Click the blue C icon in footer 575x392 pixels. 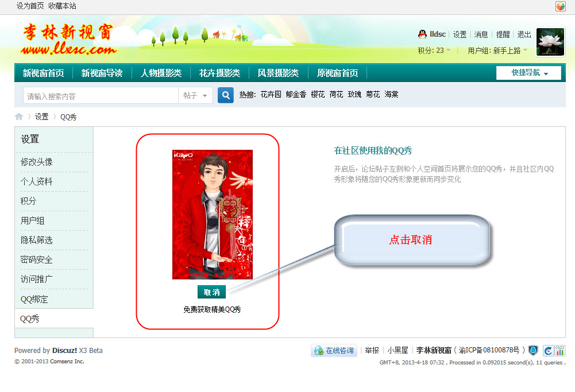coord(548,351)
